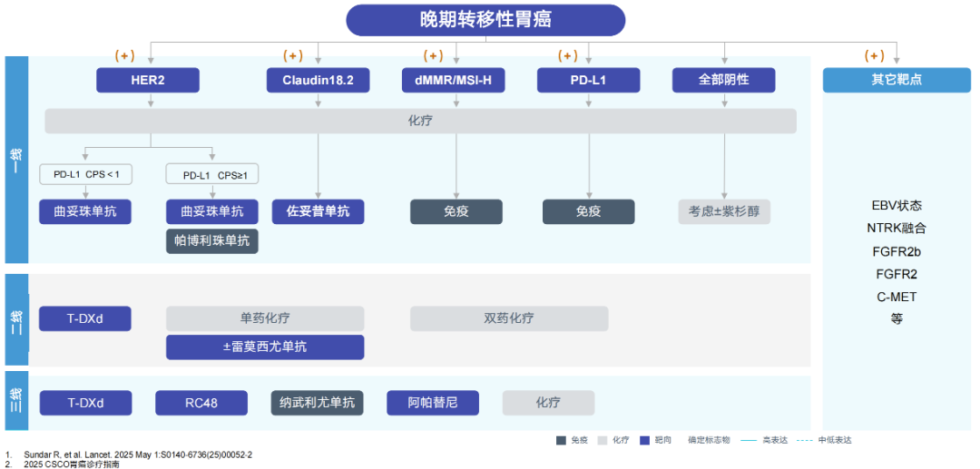Select the Claudin18.2 biomarker box
980x469 pixels.
pos(318,81)
